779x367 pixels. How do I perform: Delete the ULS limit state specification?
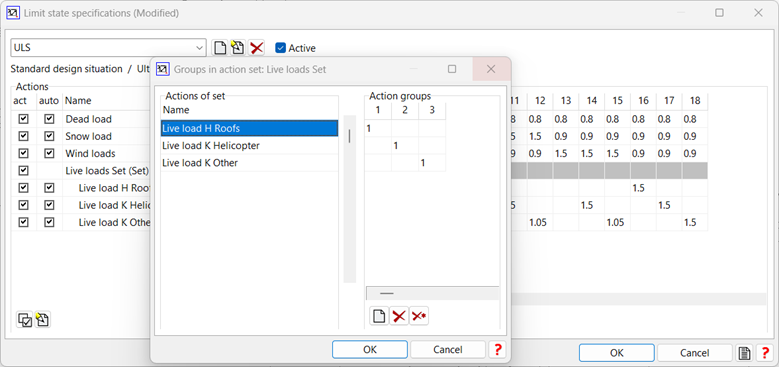coord(256,48)
